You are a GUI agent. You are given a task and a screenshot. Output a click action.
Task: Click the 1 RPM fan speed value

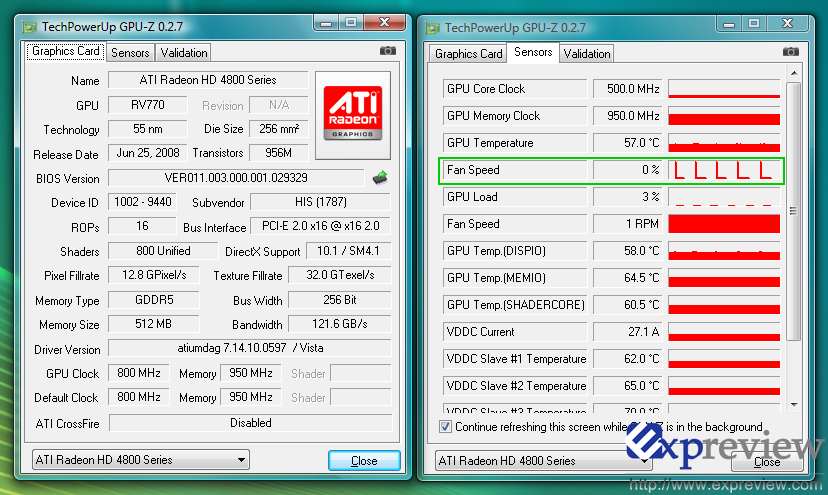coord(627,223)
